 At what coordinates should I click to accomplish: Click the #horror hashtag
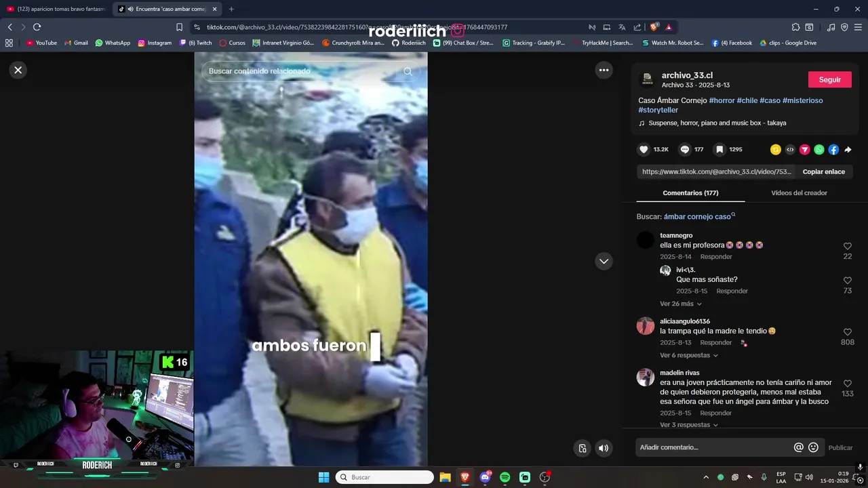[x=722, y=100]
